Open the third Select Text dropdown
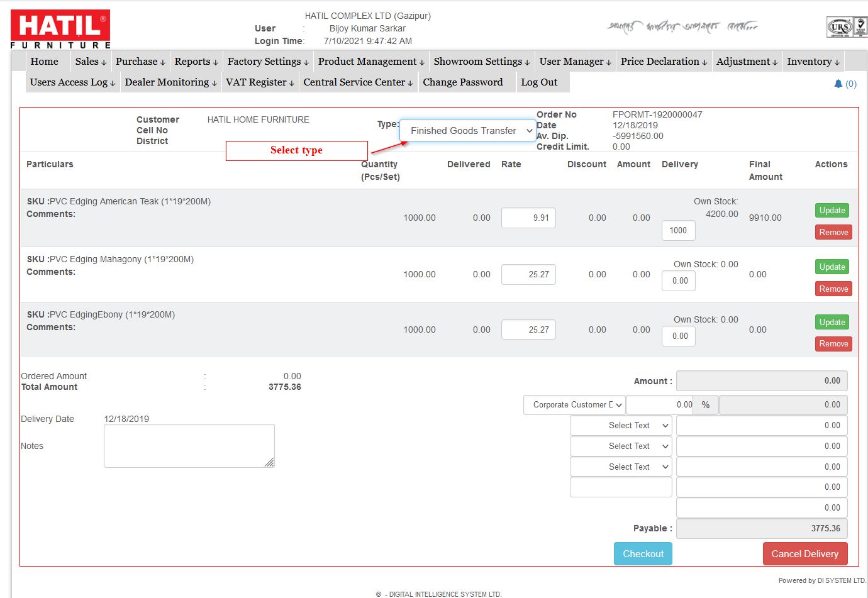Image resolution: width=868 pixels, height=598 pixels. coord(621,467)
